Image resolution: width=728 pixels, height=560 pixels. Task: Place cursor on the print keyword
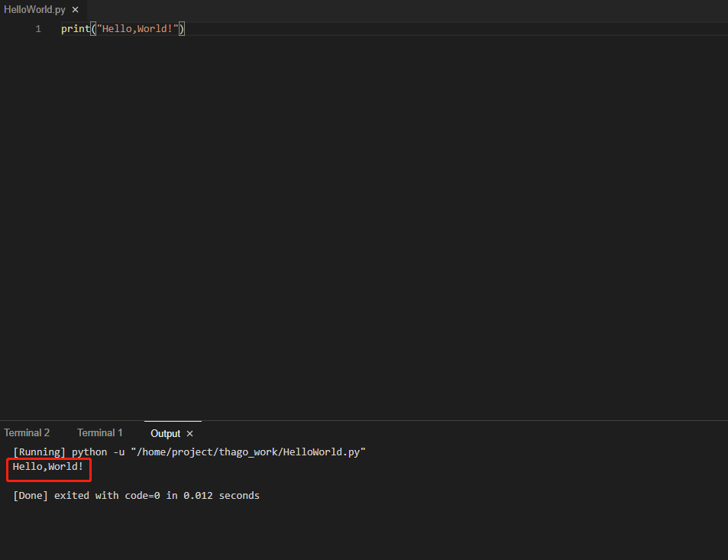[x=76, y=29]
